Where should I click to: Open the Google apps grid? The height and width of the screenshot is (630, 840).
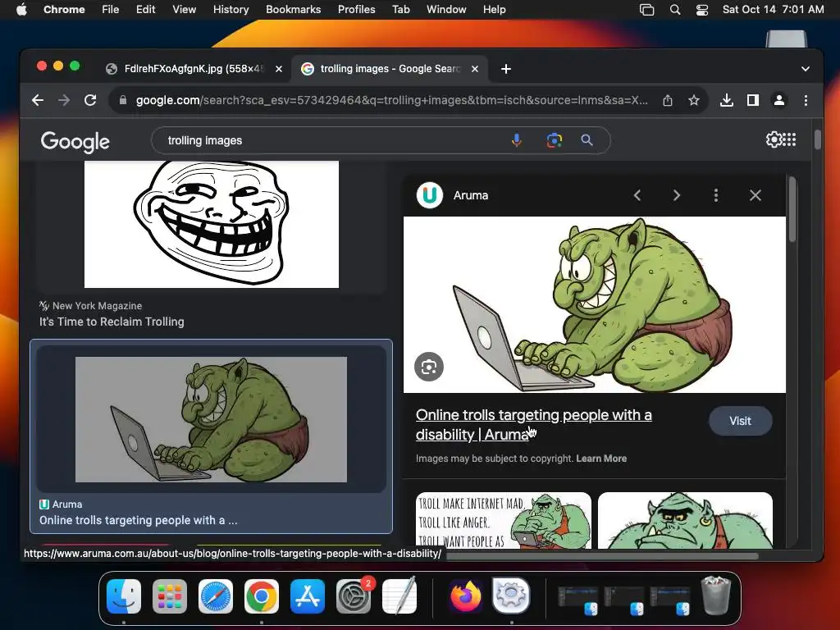789,139
